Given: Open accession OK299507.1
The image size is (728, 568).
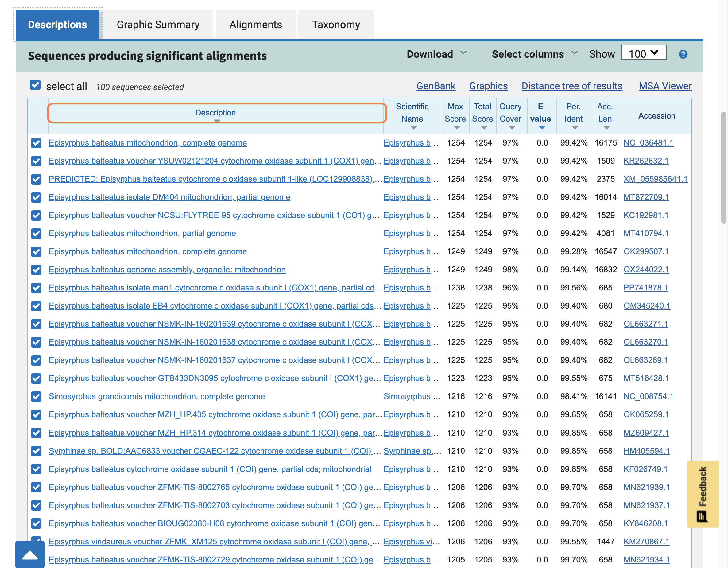Looking at the screenshot, I should (646, 251).
